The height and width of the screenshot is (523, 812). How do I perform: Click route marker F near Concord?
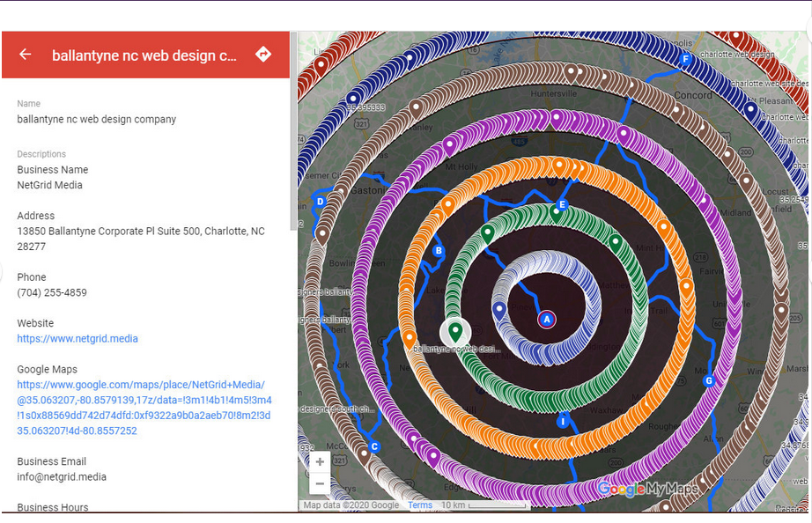click(685, 59)
